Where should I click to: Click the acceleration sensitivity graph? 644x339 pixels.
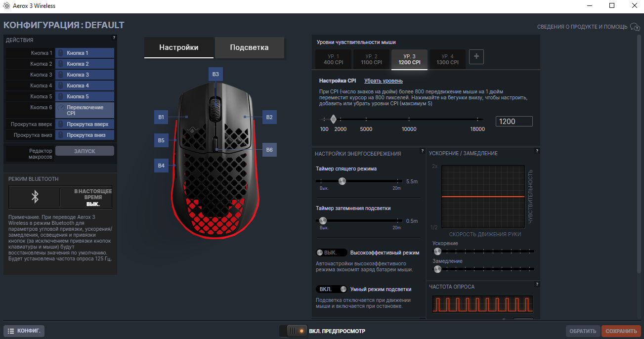click(483, 197)
